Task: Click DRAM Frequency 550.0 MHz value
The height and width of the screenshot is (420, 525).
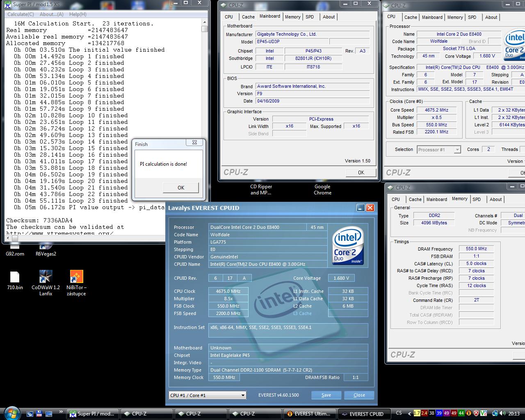Action: 476,249
